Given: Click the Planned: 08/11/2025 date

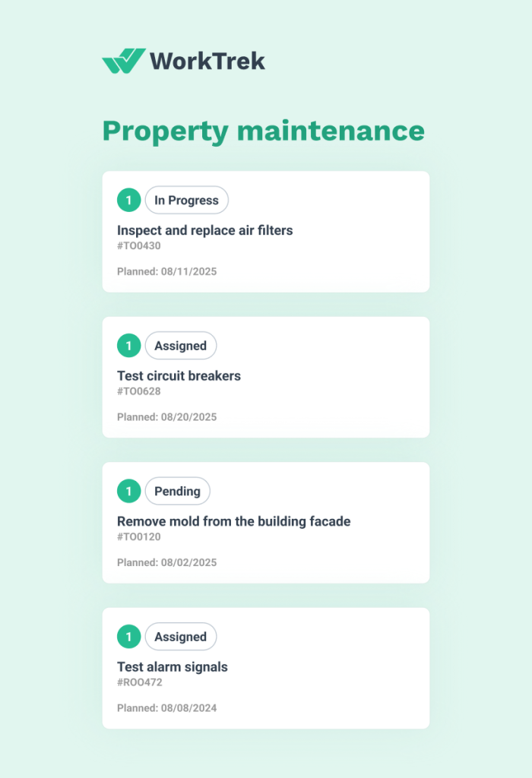Looking at the screenshot, I should pyautogui.click(x=166, y=271).
